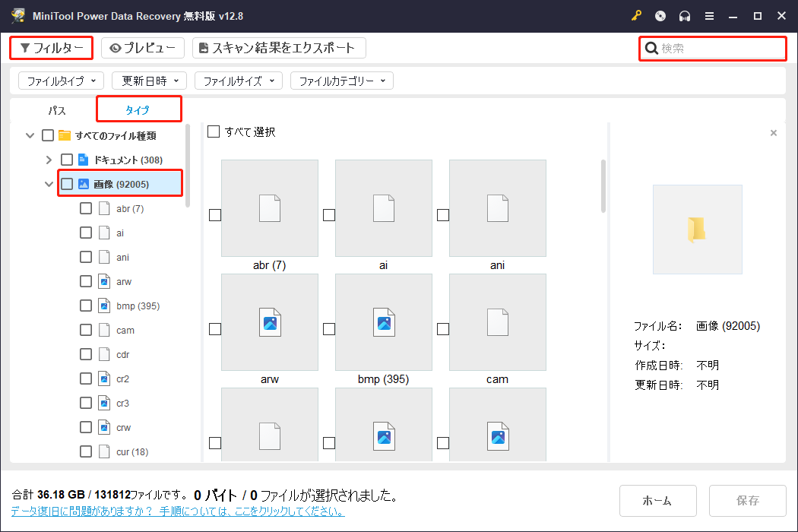Viewport: 798px width, 532px height.
Task: Open the 更新日時 dropdown
Action: pos(148,81)
